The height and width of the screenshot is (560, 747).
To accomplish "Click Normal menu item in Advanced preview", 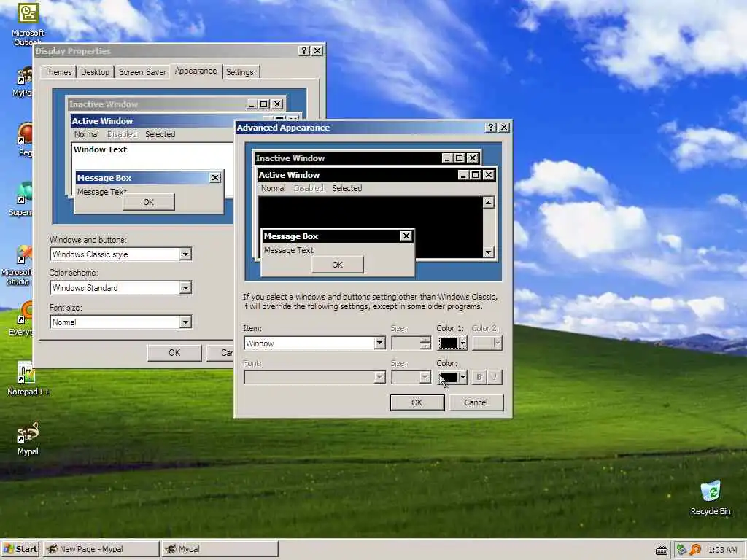I will click(273, 188).
